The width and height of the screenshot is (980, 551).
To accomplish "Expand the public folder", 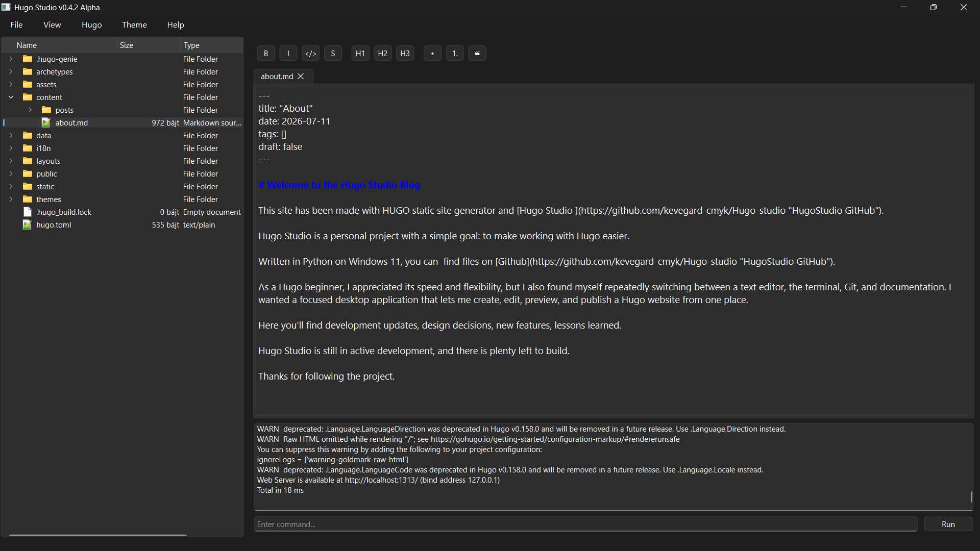I will 11,173.
